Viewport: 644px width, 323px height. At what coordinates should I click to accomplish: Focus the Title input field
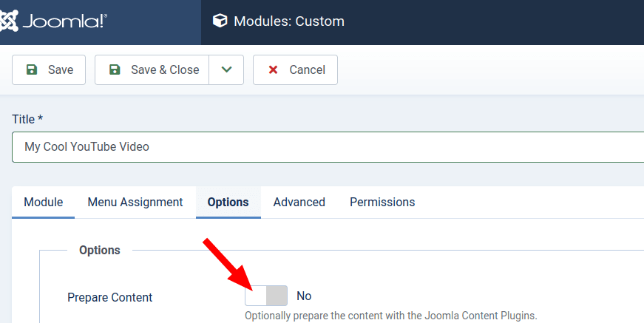328,147
